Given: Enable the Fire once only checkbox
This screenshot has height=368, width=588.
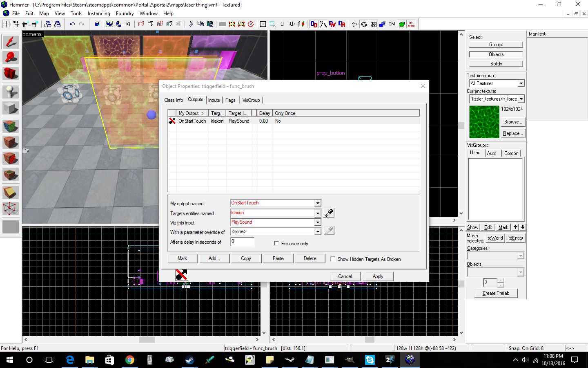Looking at the screenshot, I should 276,244.
